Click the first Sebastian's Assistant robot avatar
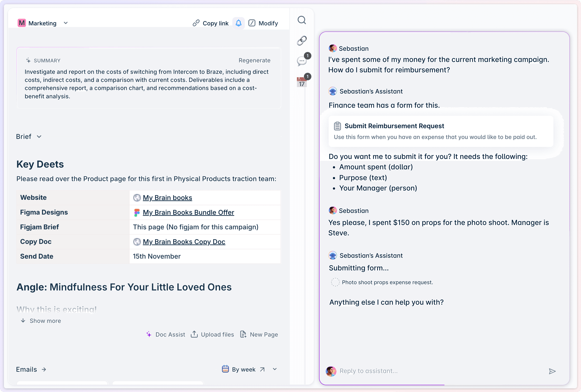Image resolution: width=581 pixels, height=392 pixels. [332, 91]
